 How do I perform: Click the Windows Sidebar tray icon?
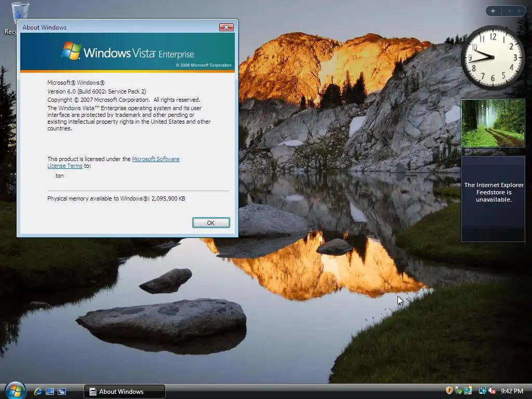468,391
